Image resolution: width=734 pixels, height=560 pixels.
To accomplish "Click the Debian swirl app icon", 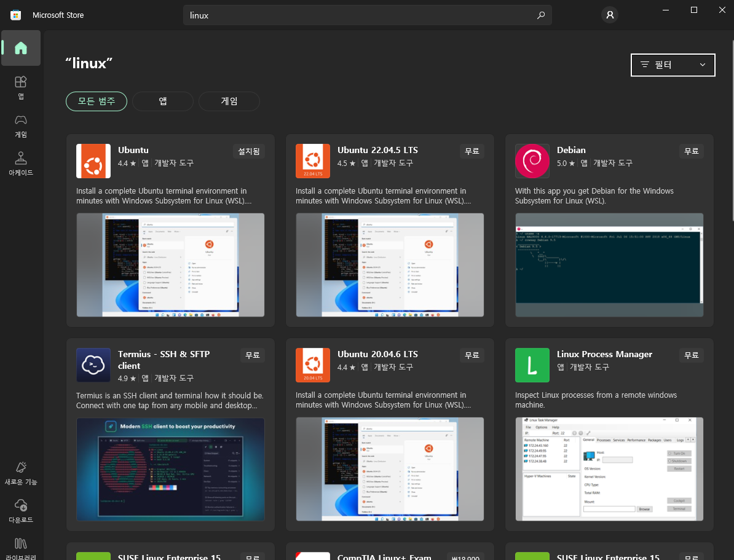I will pos(532,161).
